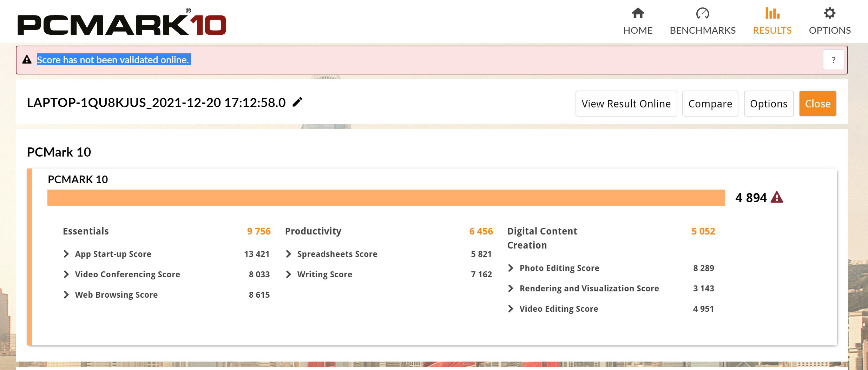Click the pencil icon to rename result
868x370 pixels.
pos(297,102)
